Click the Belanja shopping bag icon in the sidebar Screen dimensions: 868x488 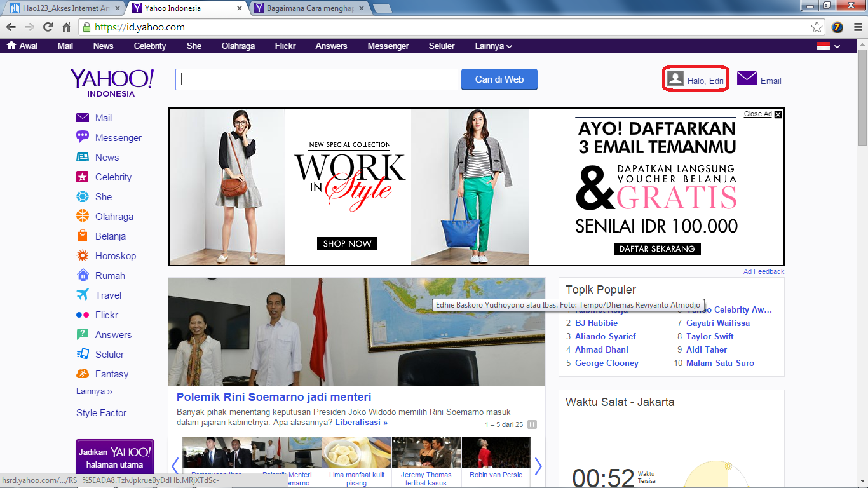click(x=83, y=236)
